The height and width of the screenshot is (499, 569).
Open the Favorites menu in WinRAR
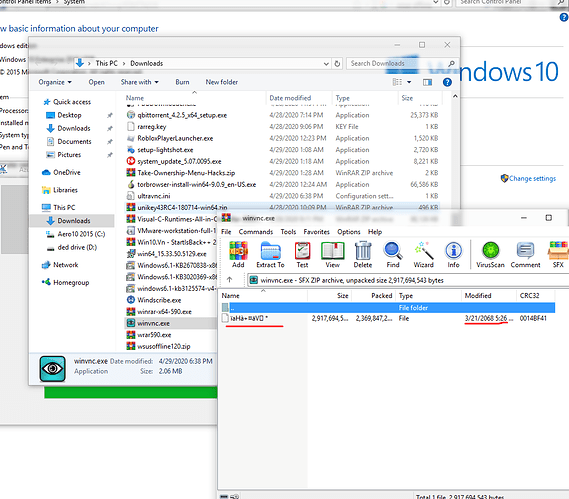coord(316,232)
